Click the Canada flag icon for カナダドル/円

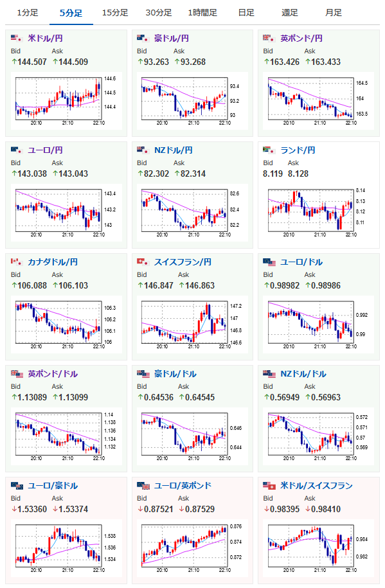pyautogui.click(x=17, y=262)
